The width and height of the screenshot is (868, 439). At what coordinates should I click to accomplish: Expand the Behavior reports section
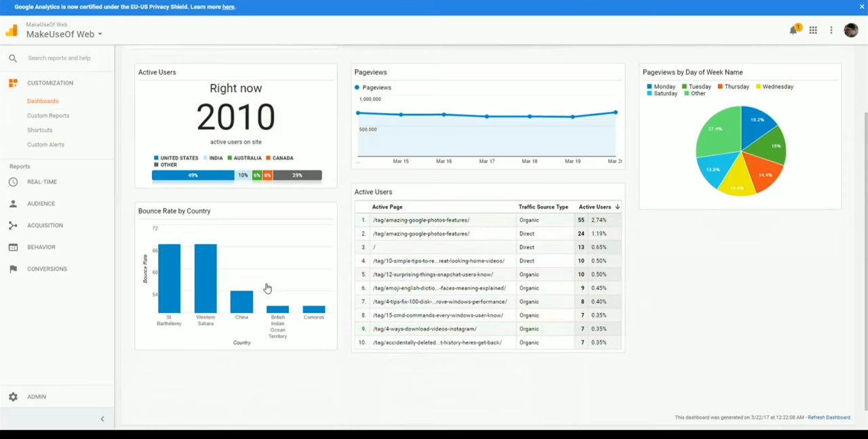tap(41, 247)
